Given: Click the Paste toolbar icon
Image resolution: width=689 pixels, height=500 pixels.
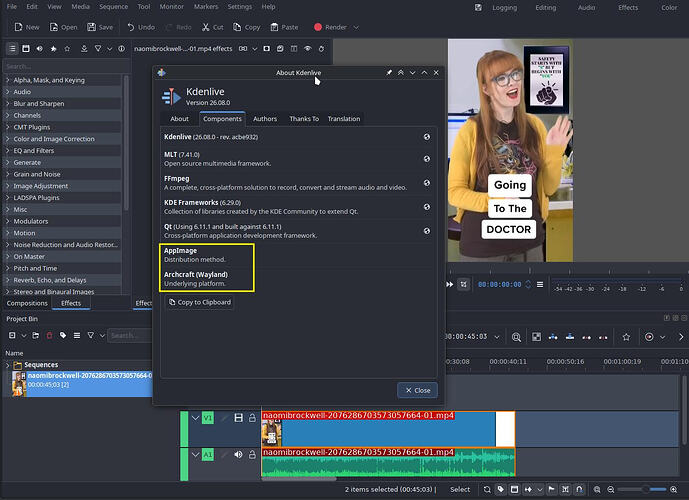Looking at the screenshot, I should pyautogui.click(x=274, y=27).
